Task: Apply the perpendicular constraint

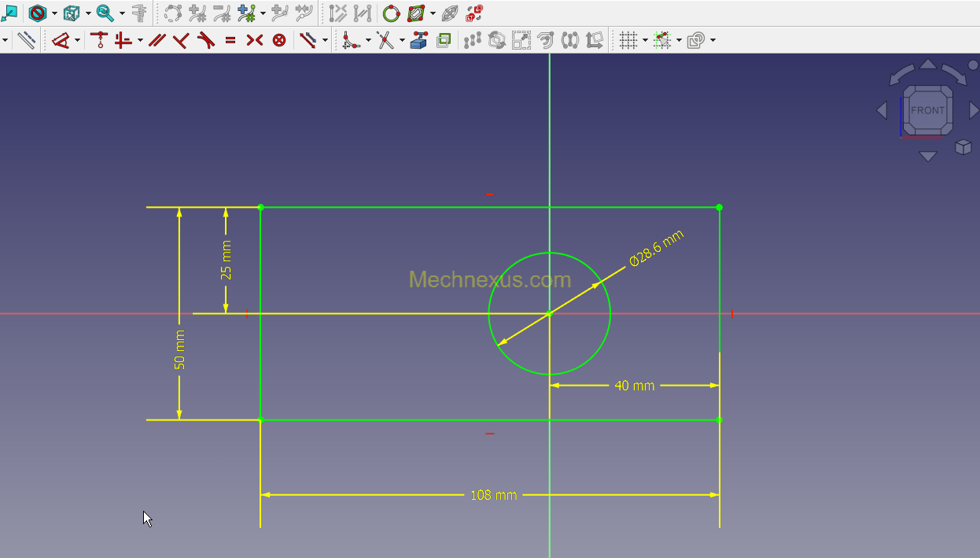Action: click(181, 40)
